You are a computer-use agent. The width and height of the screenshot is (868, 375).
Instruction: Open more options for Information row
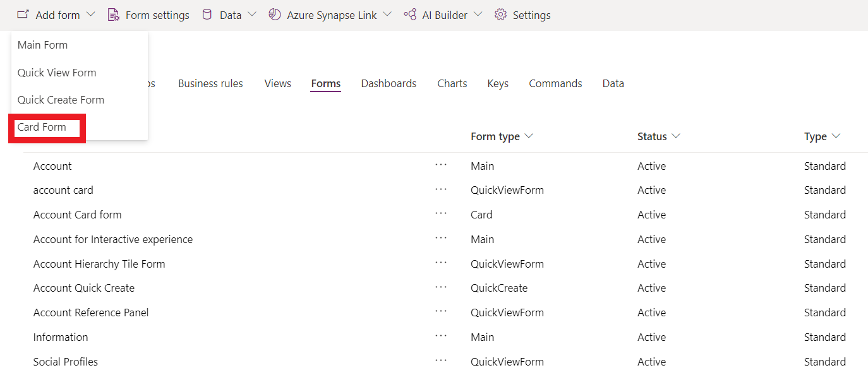coord(441,336)
